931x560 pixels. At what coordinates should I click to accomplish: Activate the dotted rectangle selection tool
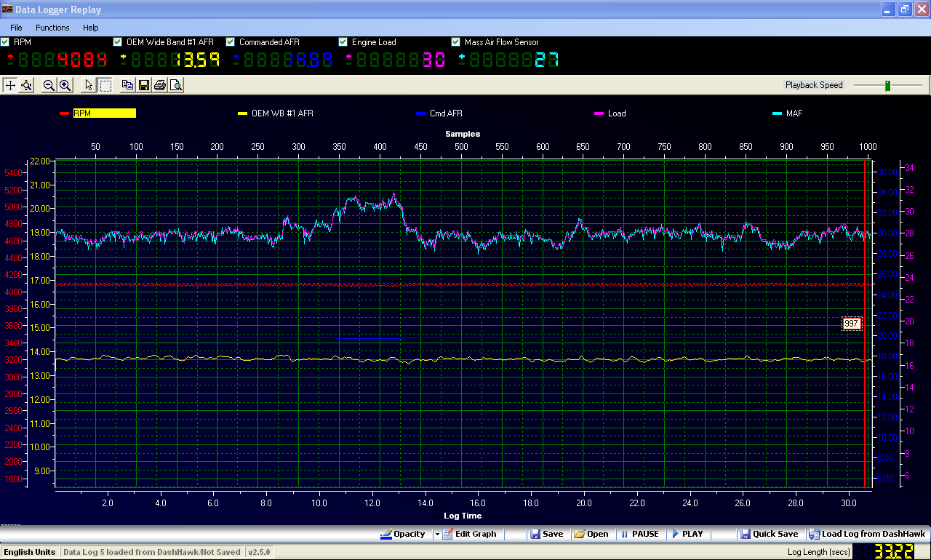pyautogui.click(x=105, y=85)
